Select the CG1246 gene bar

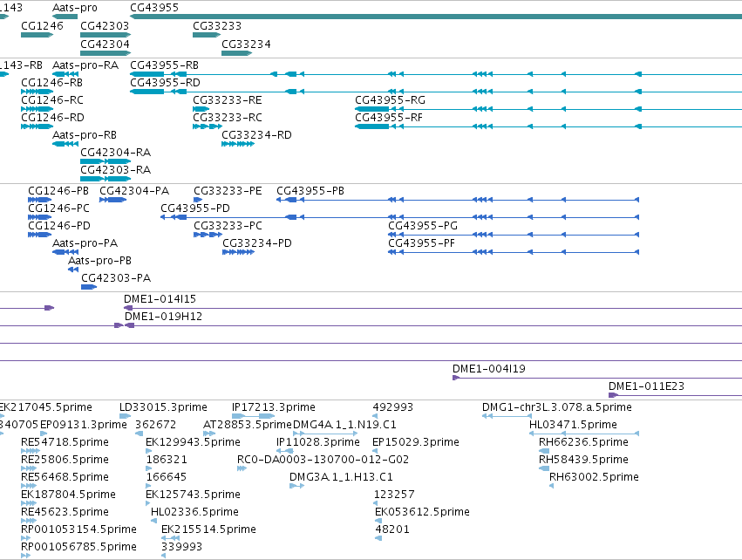coord(37,35)
